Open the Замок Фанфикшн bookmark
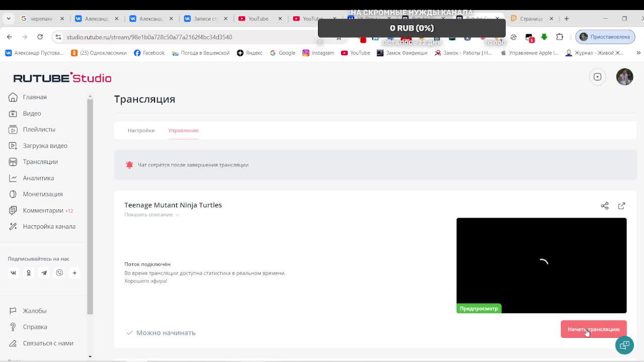Viewport: 644px width, 362px height. (402, 53)
